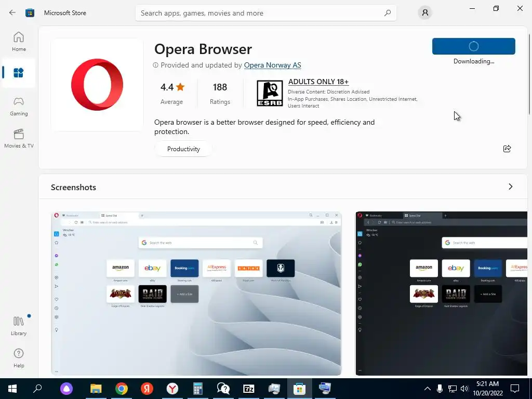Click the blue Downloading progress button

pyautogui.click(x=474, y=46)
